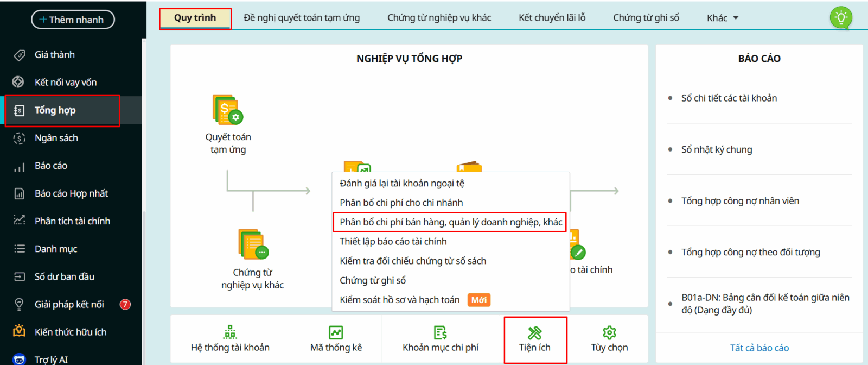Viewport: 868px width, 365px height.
Task: Open Sổ nhật ký chung report
Action: (x=717, y=149)
